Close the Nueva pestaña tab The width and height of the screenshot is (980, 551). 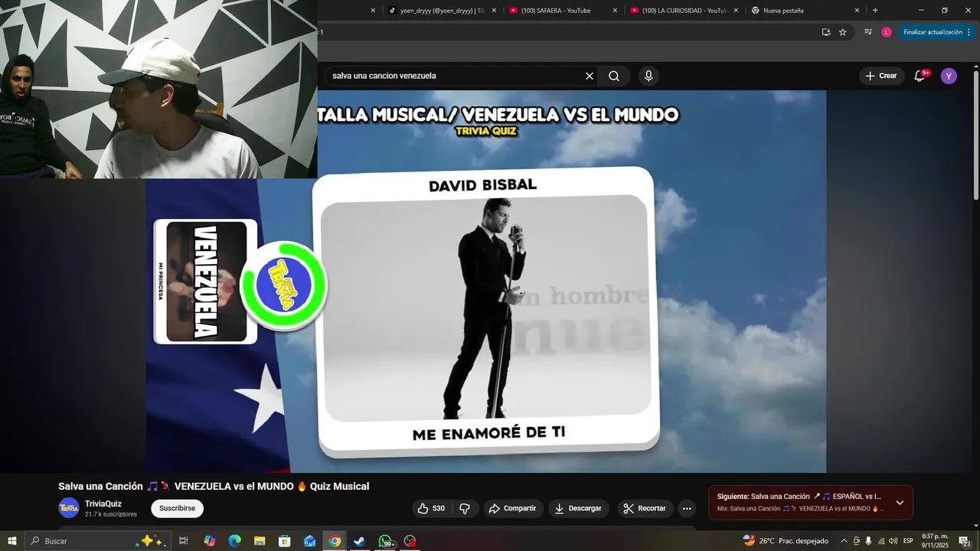[x=857, y=11]
